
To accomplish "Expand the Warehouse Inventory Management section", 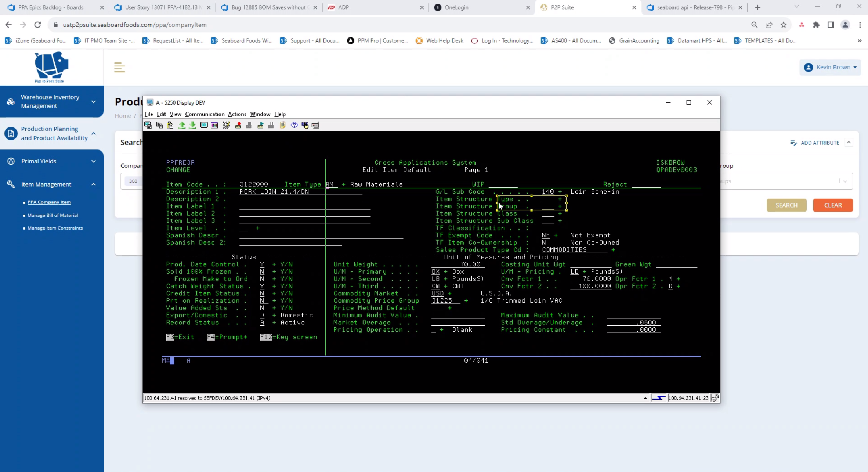I will 93,101.
